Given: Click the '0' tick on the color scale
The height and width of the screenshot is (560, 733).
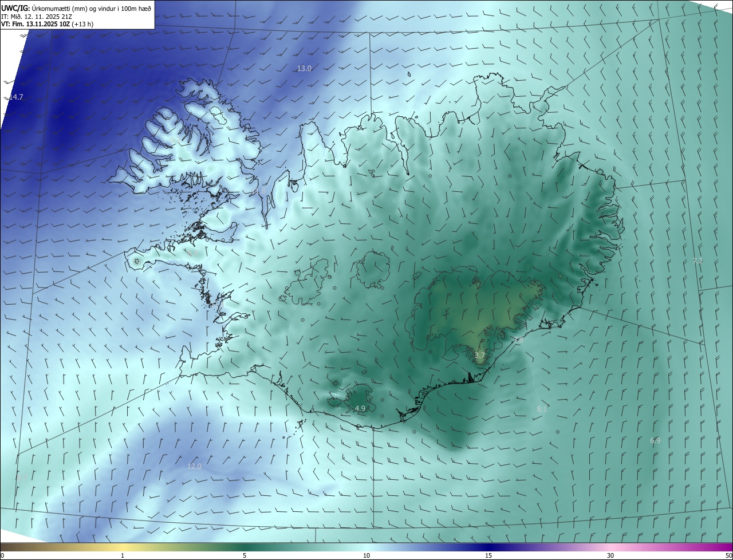Looking at the screenshot, I should 2,555.
